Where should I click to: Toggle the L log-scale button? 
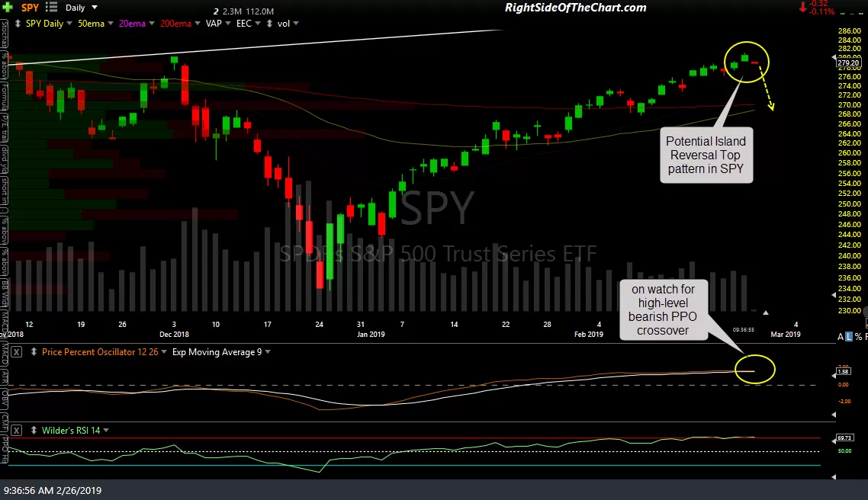click(849, 336)
